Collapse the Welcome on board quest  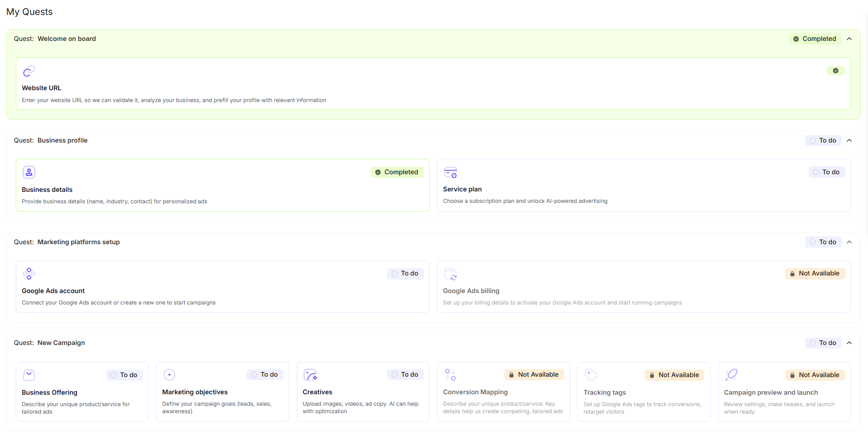click(x=850, y=39)
